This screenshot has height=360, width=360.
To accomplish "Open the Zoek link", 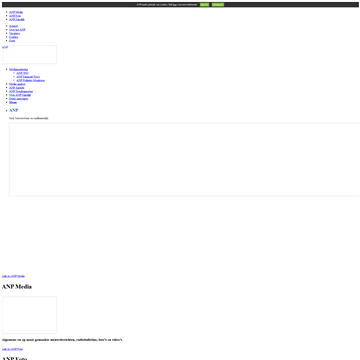I will point(12,41).
